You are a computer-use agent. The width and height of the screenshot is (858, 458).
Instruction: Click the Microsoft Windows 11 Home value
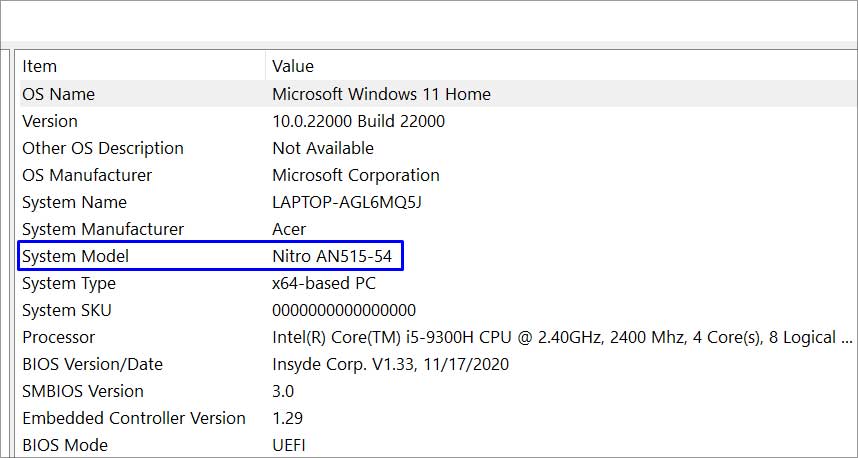tap(381, 94)
